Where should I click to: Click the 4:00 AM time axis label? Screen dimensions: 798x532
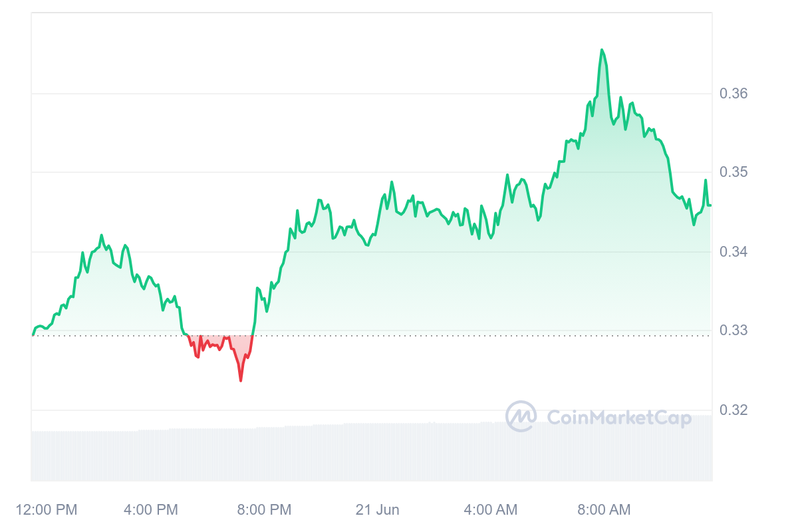pos(490,510)
